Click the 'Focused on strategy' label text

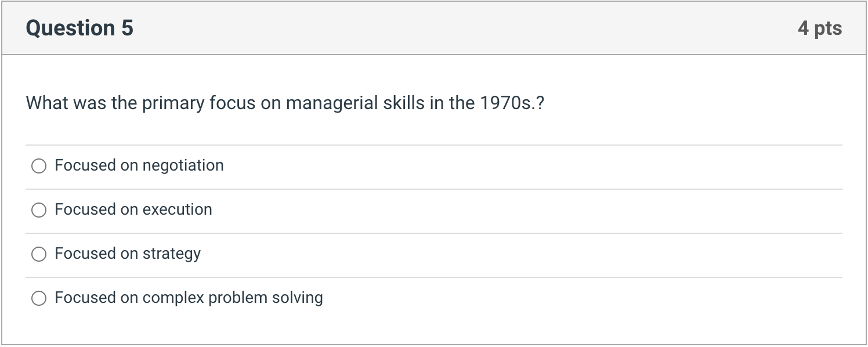point(127,254)
